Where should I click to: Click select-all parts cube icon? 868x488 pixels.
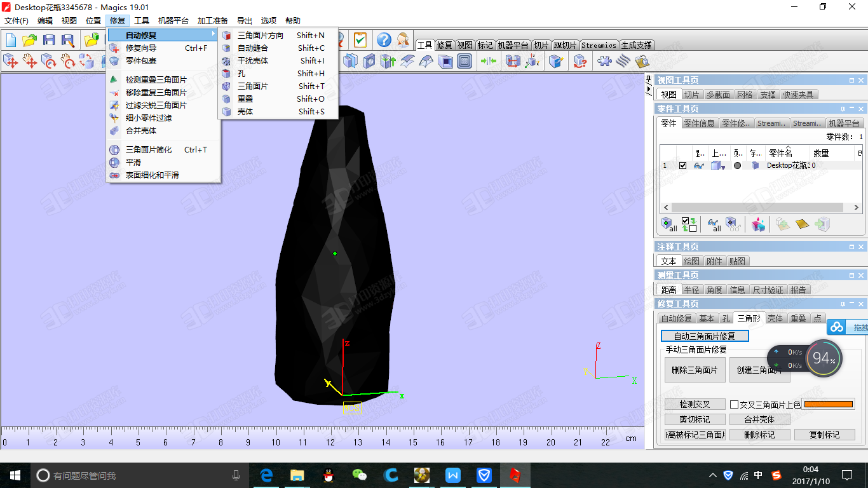pyautogui.click(x=669, y=224)
